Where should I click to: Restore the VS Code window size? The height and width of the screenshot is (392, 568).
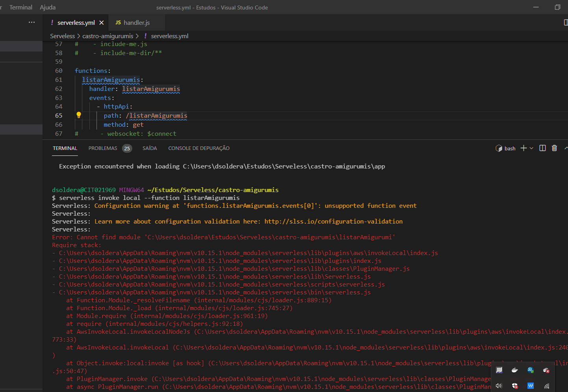tap(557, 7)
